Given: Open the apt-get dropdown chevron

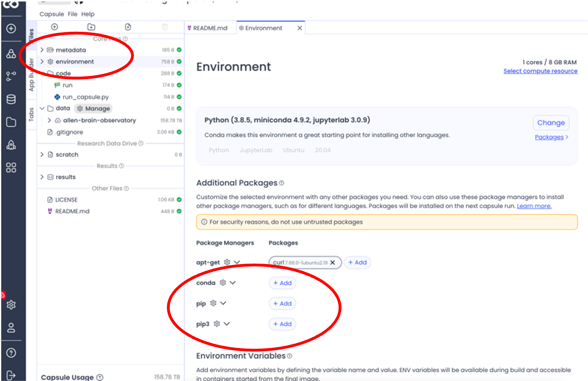Looking at the screenshot, I should pos(237,262).
